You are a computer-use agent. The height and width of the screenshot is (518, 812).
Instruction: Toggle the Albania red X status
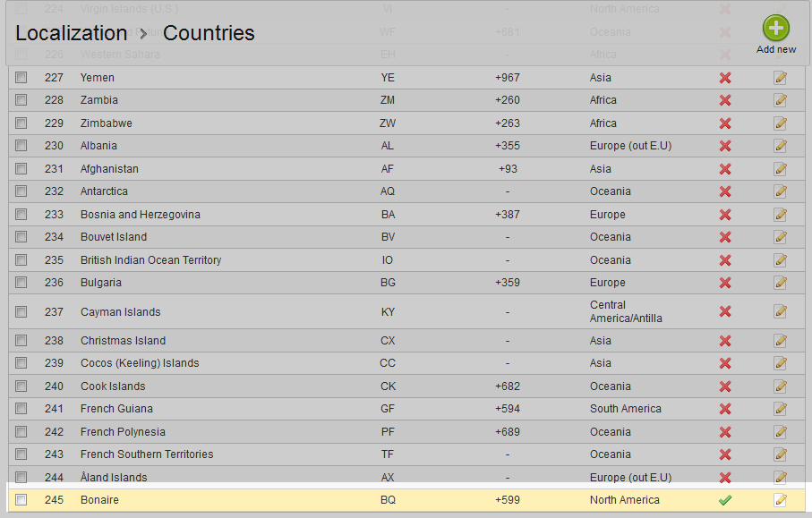tap(725, 146)
